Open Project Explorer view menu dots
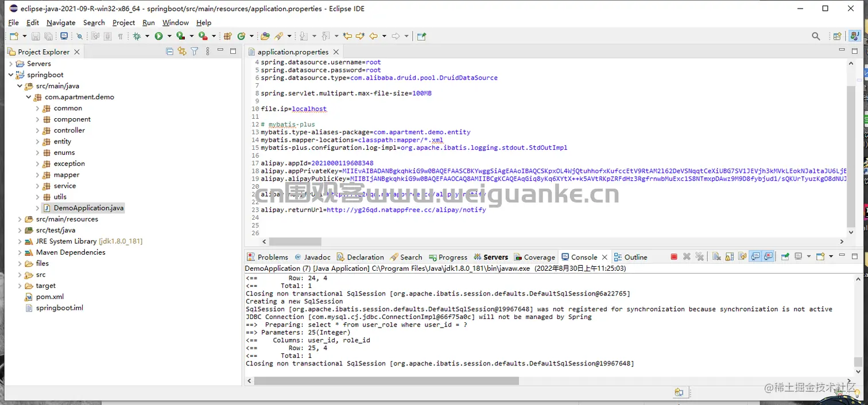Screen dimensions: 868x405 pyautogui.click(x=208, y=52)
